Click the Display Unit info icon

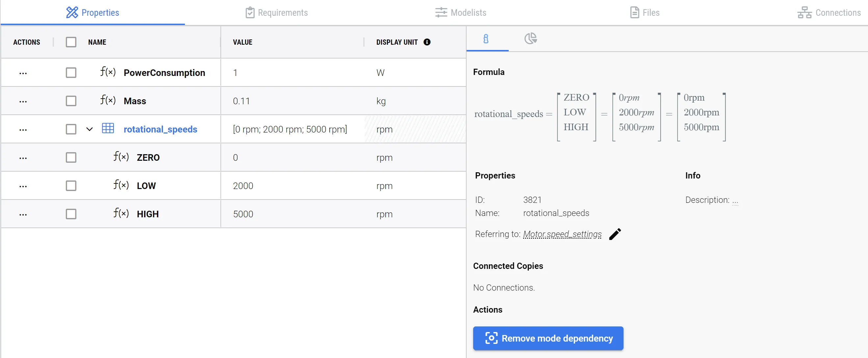(427, 42)
